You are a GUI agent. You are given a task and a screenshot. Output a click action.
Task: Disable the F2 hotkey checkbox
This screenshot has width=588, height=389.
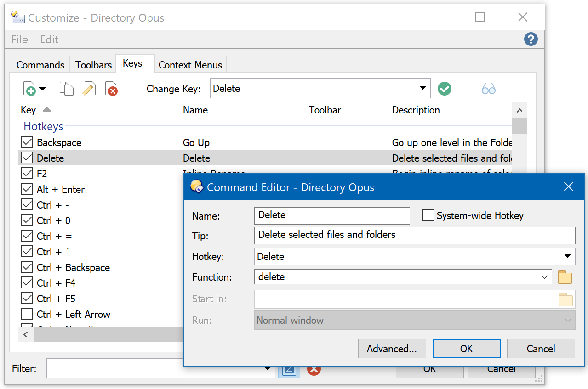click(x=27, y=174)
